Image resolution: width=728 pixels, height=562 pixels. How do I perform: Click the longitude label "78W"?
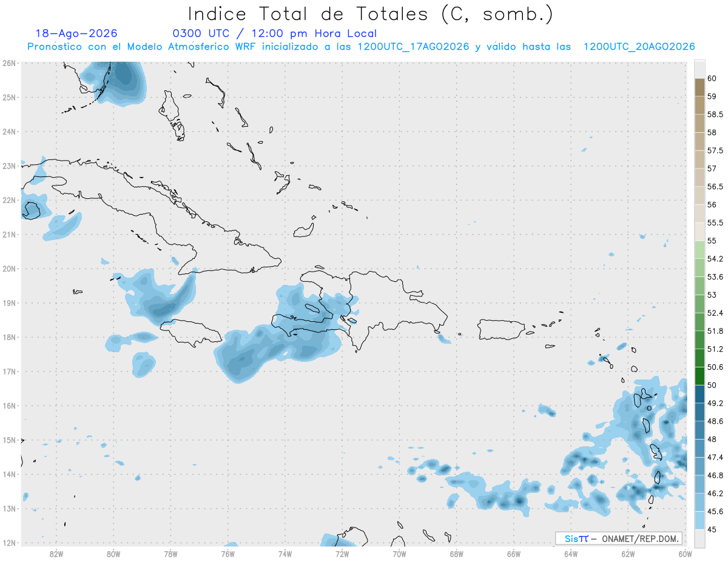pyautogui.click(x=170, y=554)
